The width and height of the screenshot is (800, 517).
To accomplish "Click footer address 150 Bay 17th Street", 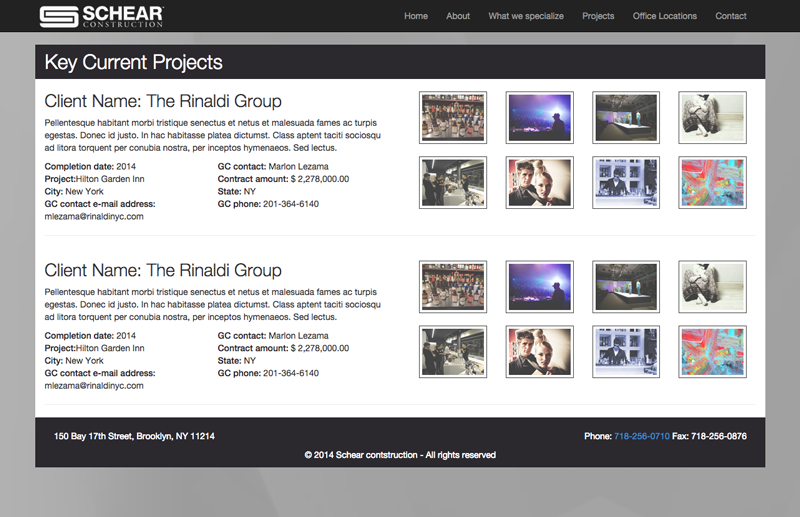I will click(x=134, y=436).
